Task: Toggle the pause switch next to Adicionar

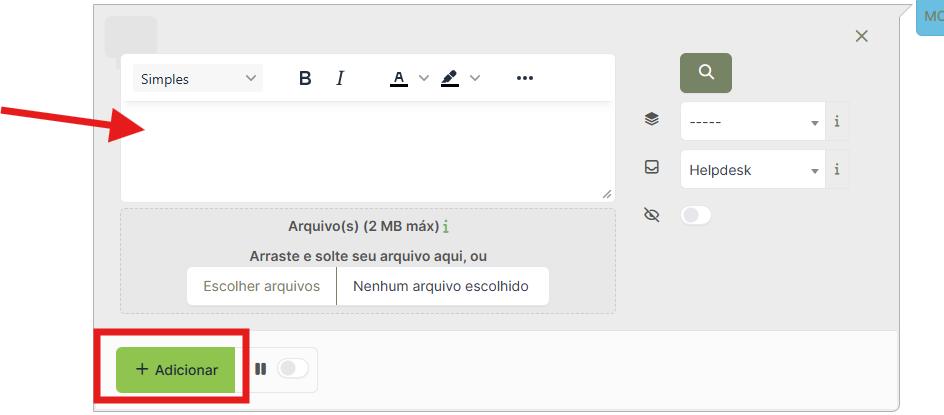Action: click(293, 369)
